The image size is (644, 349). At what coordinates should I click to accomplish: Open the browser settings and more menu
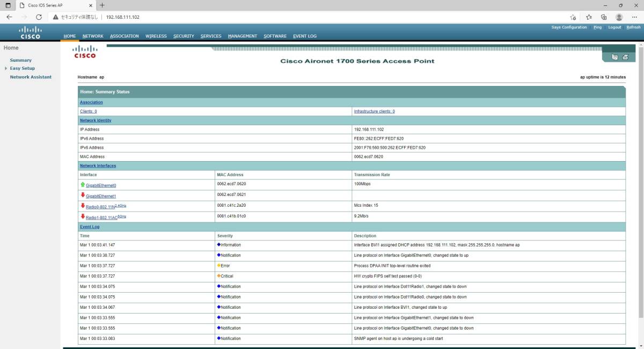(634, 17)
